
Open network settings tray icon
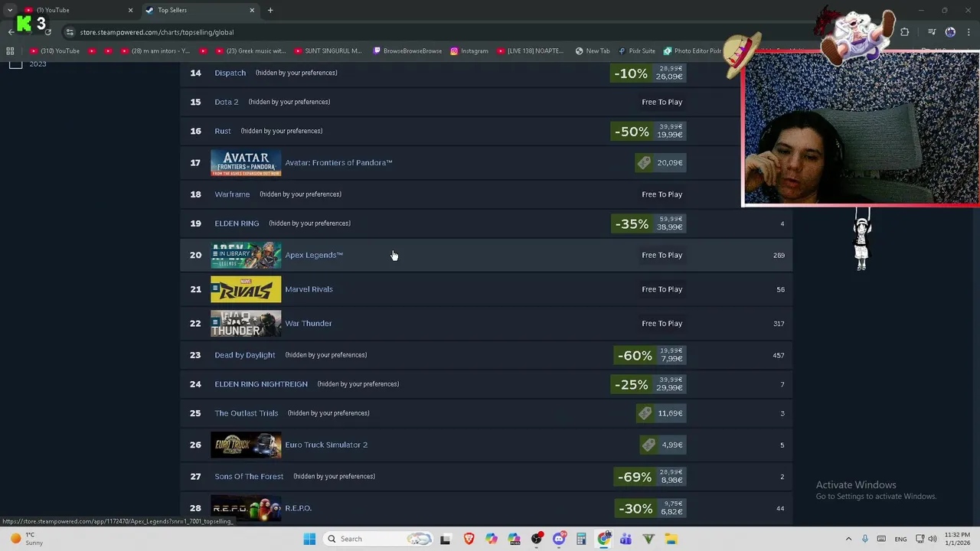(x=920, y=539)
